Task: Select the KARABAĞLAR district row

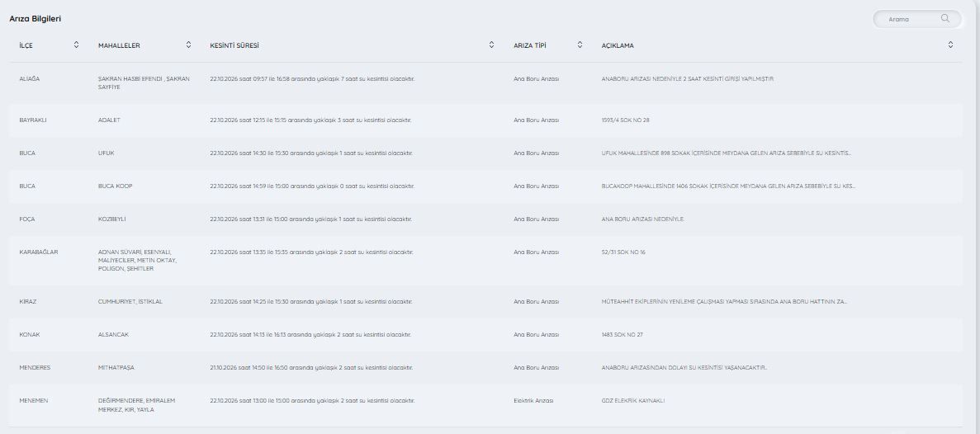Action: 485,261
